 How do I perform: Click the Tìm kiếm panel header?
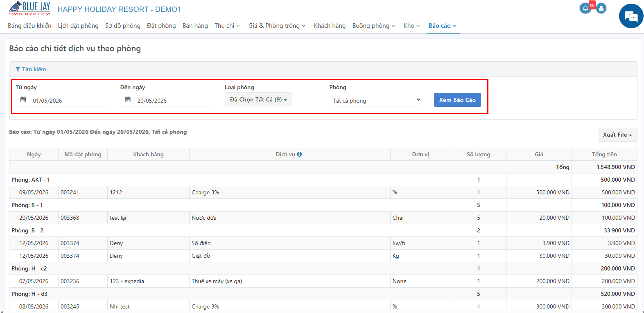point(323,69)
